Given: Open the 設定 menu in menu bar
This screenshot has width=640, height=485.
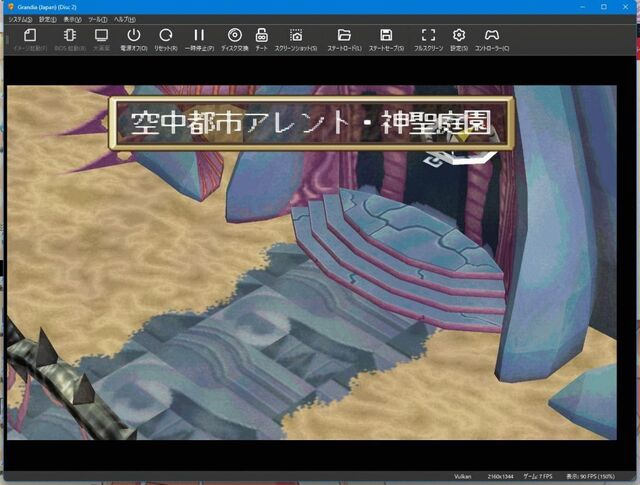Looking at the screenshot, I should pos(48,19).
